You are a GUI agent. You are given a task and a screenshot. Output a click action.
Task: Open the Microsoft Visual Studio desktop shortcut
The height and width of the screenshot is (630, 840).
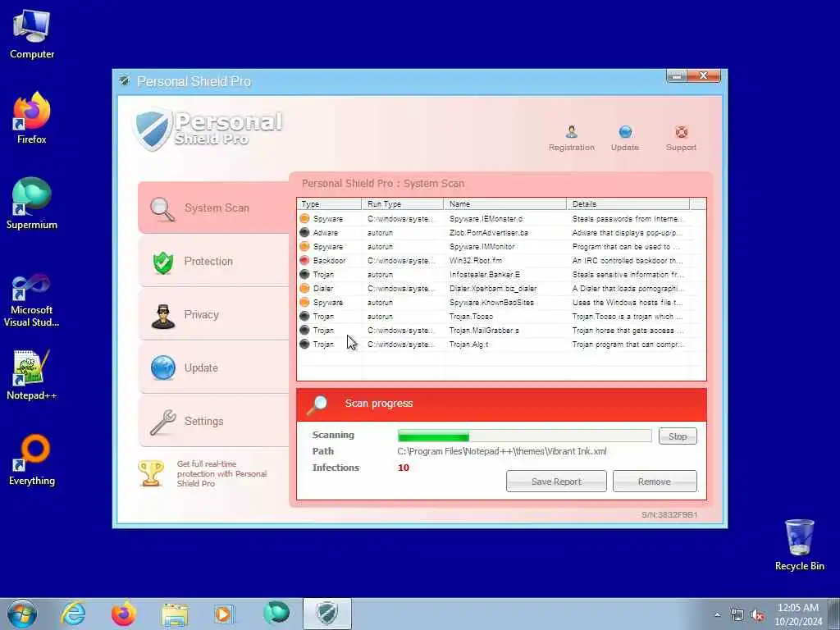32,299
